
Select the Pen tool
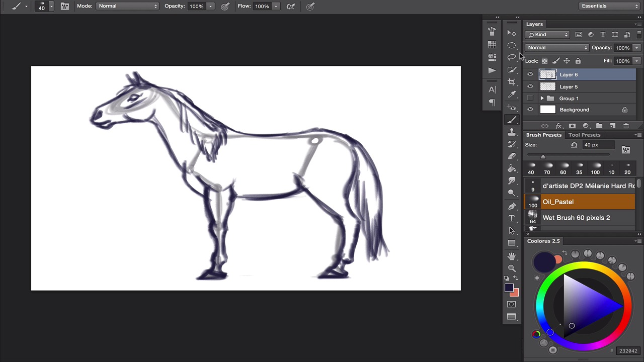[x=512, y=206]
